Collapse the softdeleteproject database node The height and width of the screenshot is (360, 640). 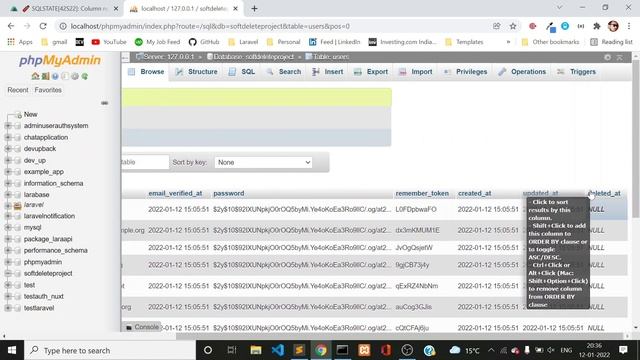[8, 273]
